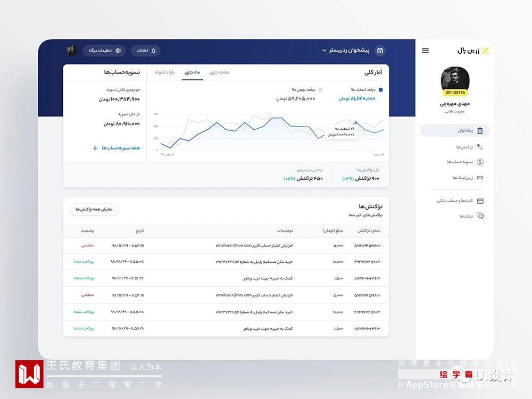Click the وضعیت column header
Viewport: 532px width, 399px height.
[x=87, y=231]
